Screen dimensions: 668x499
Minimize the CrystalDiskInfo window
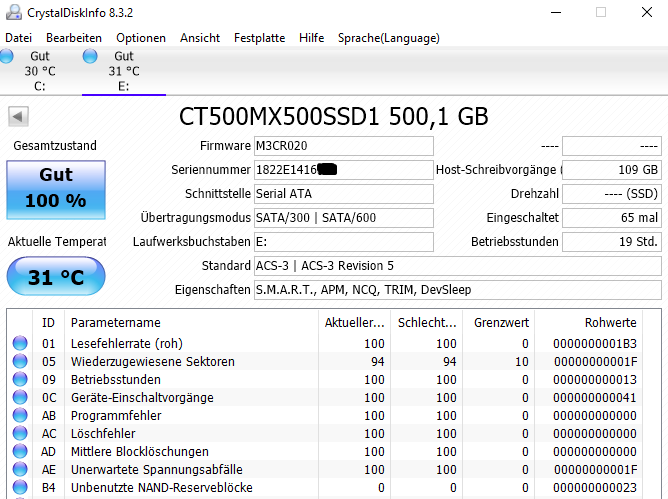tap(556, 12)
